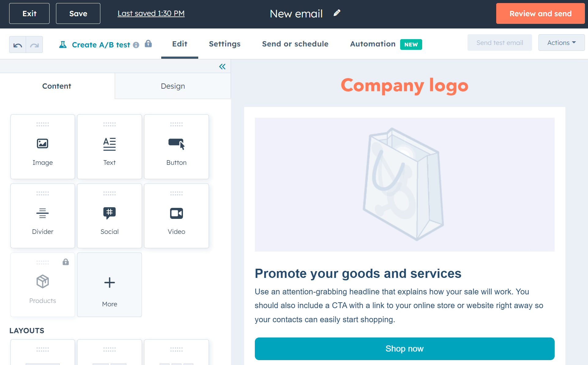The image size is (588, 365).
Task: Click the Save button
Action: [78, 13]
